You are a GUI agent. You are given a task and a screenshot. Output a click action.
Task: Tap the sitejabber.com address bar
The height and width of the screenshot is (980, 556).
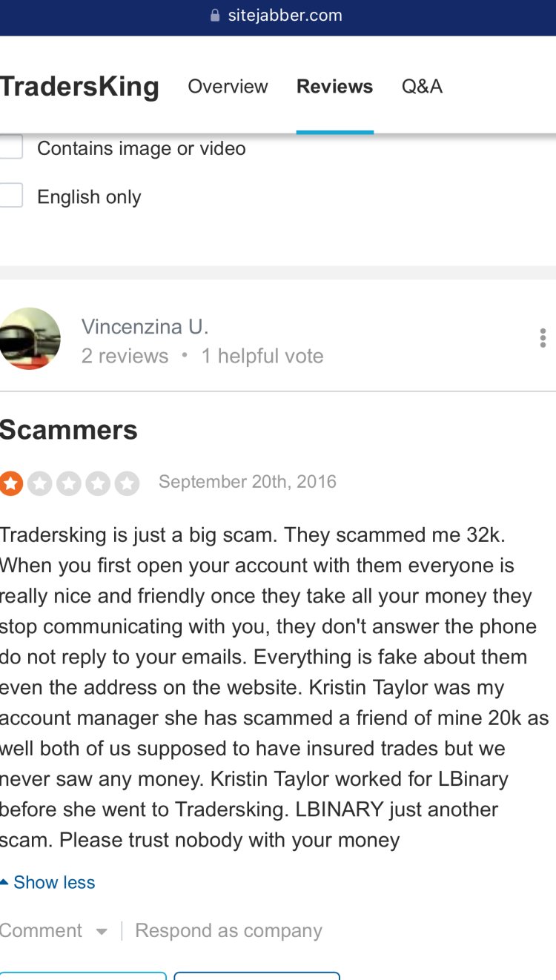pos(278,16)
